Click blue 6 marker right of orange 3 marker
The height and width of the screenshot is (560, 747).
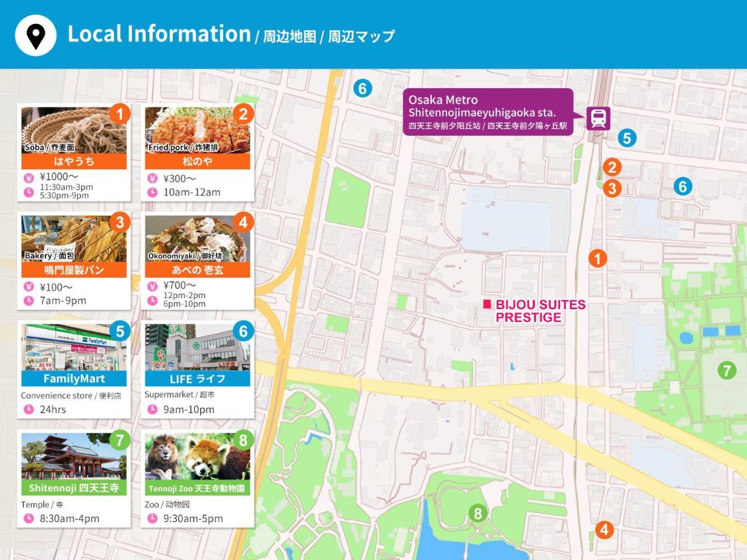click(x=683, y=187)
